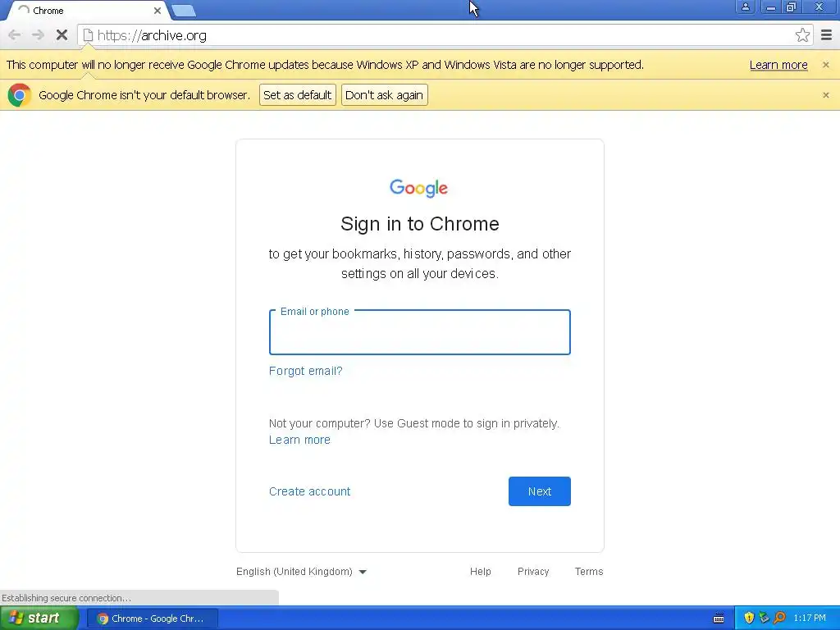Click Forgot email? link
The width and height of the screenshot is (840, 630).
305,372
